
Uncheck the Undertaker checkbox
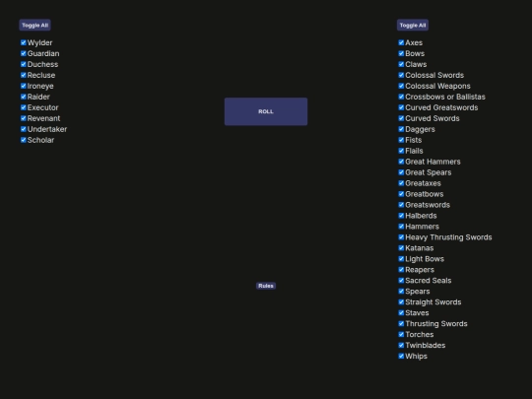tap(24, 129)
